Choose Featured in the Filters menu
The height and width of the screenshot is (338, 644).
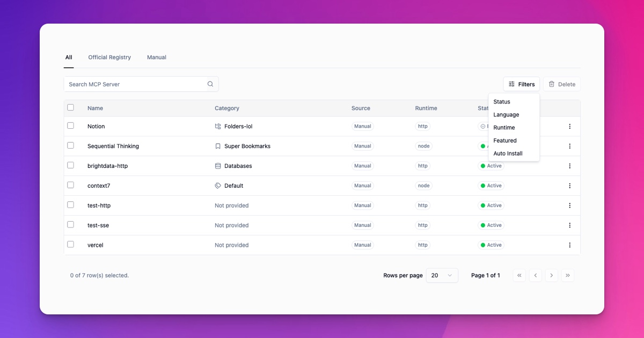pos(504,141)
